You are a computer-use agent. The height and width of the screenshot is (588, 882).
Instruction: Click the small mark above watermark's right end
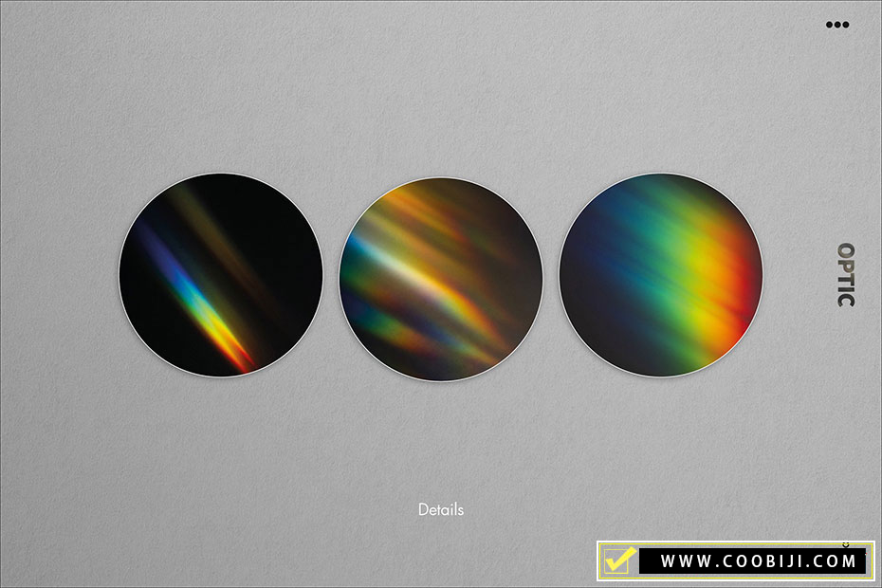[845, 545]
